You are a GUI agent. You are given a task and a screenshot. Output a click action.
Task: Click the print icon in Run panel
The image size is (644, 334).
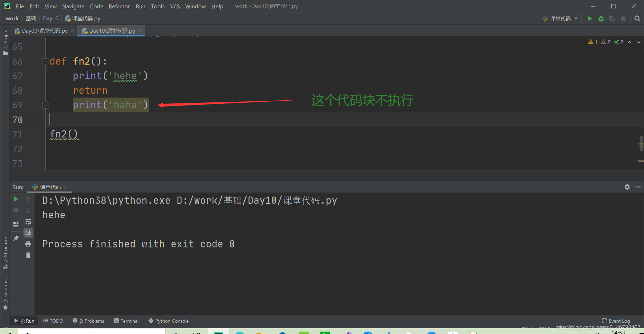28,244
